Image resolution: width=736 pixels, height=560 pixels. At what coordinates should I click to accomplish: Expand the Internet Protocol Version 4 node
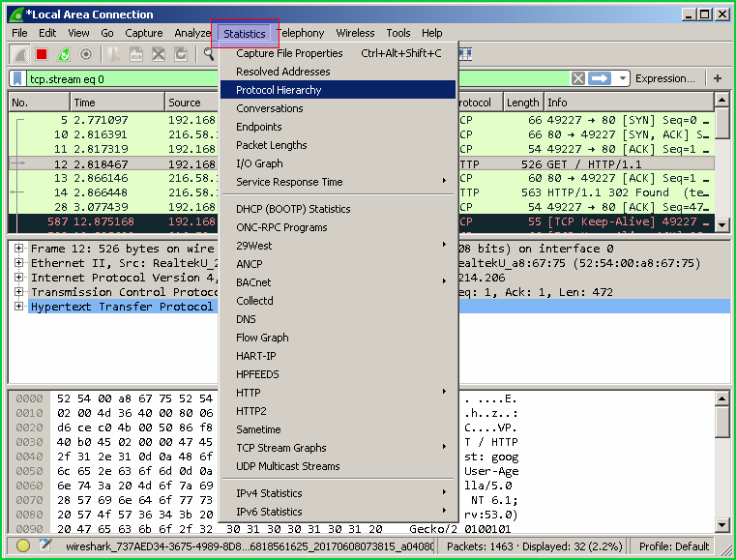(x=18, y=277)
